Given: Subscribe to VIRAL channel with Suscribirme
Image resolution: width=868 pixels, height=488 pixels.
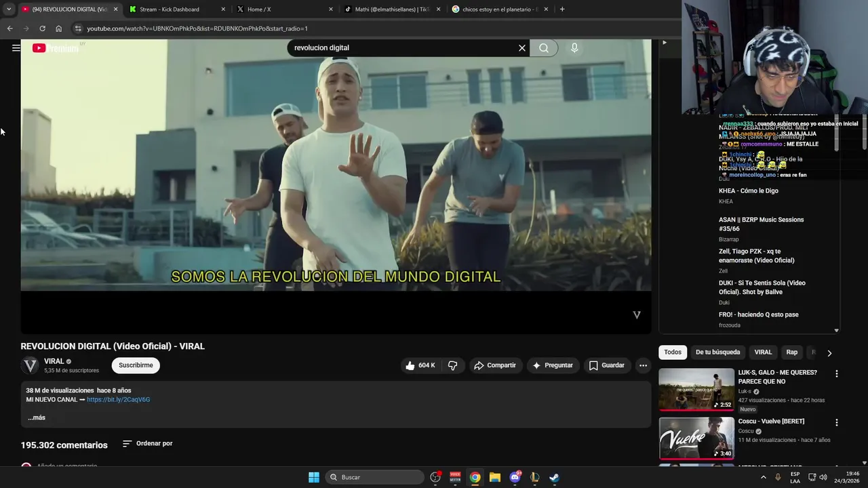Looking at the screenshot, I should [x=136, y=365].
